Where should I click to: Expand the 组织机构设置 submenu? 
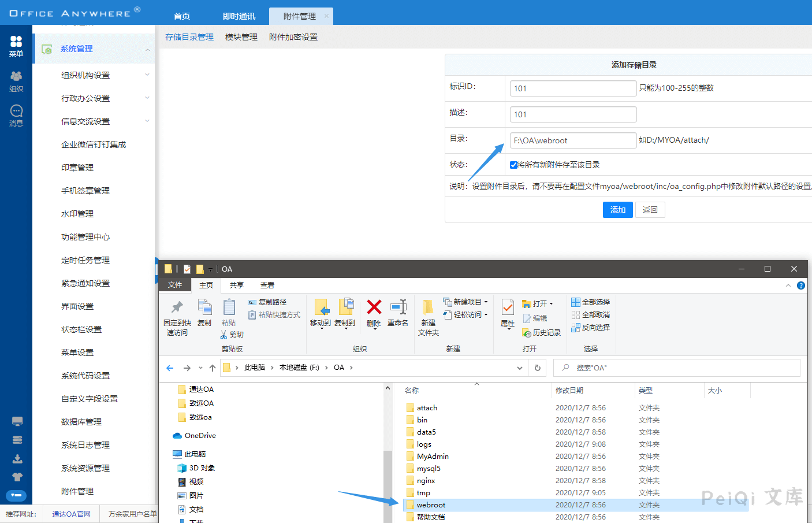pos(147,75)
